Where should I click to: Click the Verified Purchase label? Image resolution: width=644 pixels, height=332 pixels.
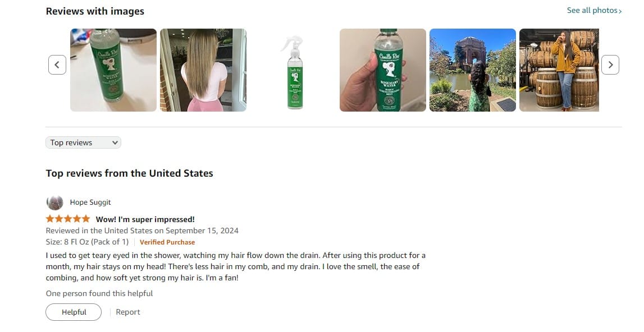(167, 242)
